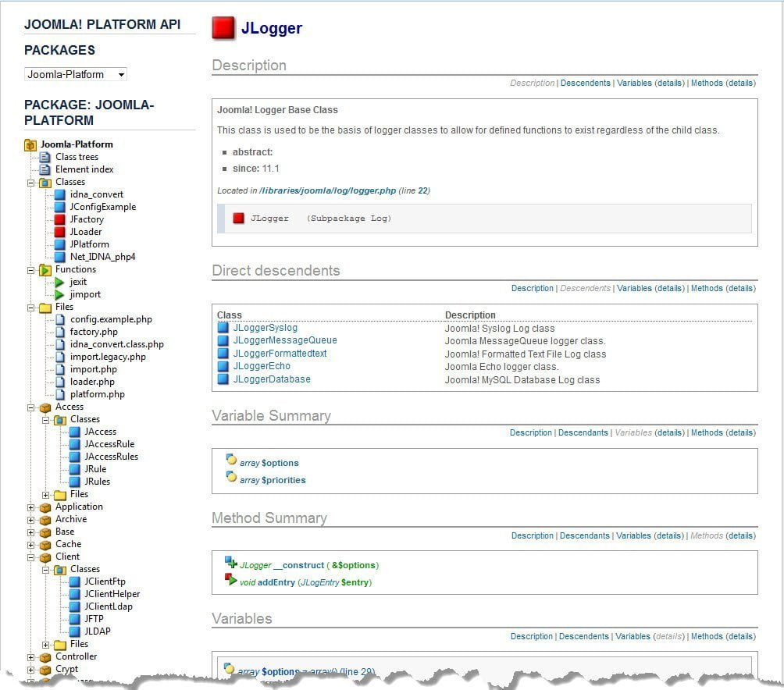Select platform.php in the Files tree
This screenshot has height=690, width=784.
(98, 394)
